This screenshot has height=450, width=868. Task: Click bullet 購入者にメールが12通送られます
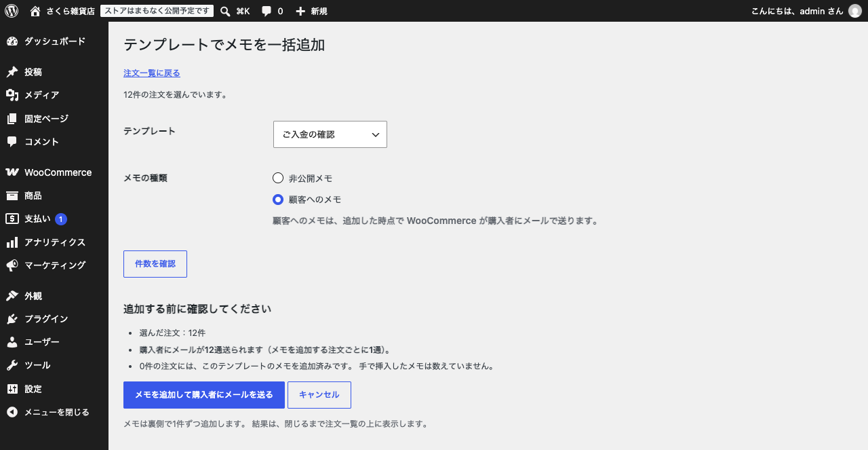point(265,350)
